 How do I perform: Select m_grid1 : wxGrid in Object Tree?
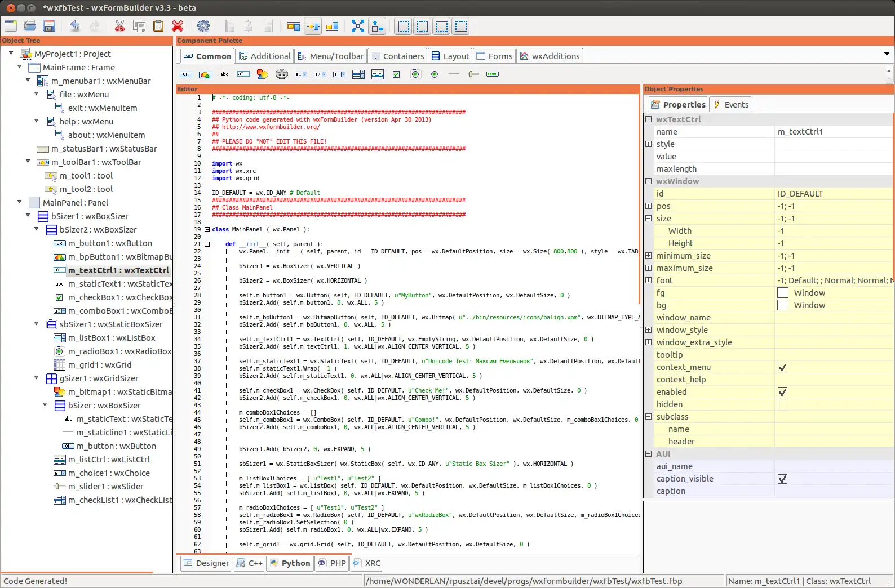pos(99,365)
